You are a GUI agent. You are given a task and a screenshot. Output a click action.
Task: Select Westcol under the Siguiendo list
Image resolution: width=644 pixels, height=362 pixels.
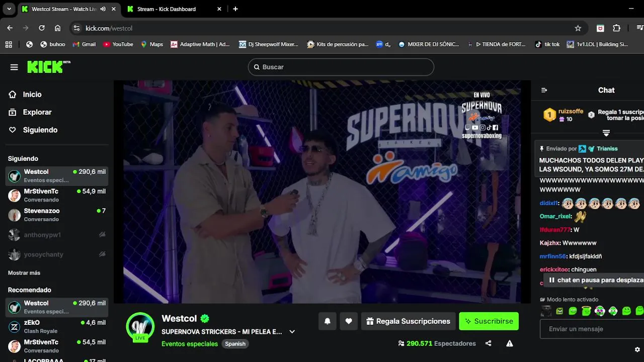[57, 175]
